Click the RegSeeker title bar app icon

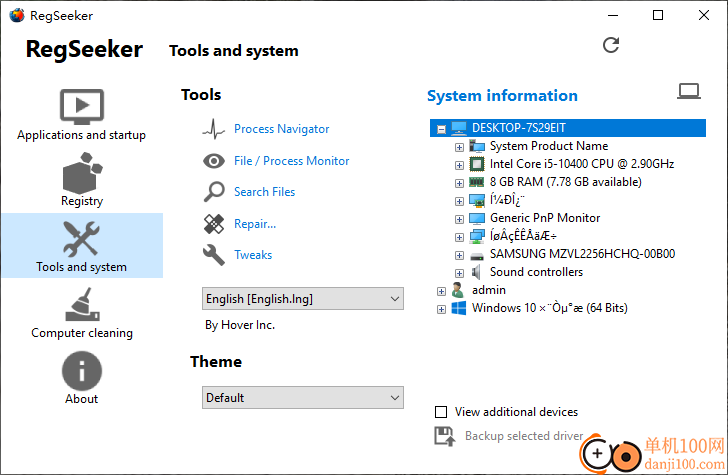[x=17, y=15]
